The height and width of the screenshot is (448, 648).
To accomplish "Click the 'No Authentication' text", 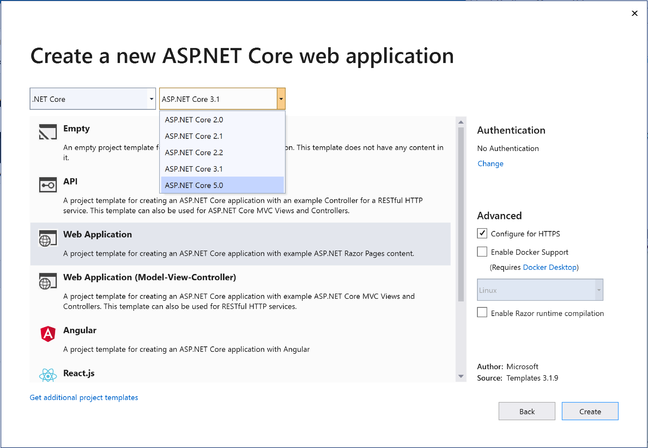I will (508, 148).
